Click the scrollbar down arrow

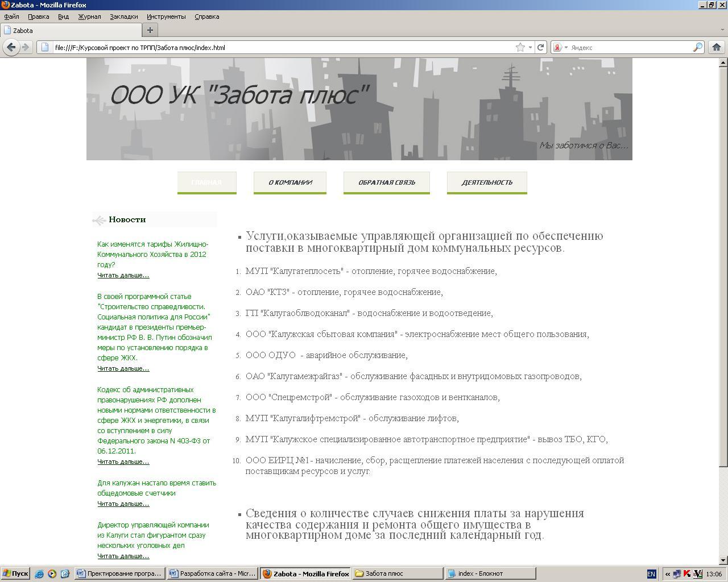pos(723,560)
